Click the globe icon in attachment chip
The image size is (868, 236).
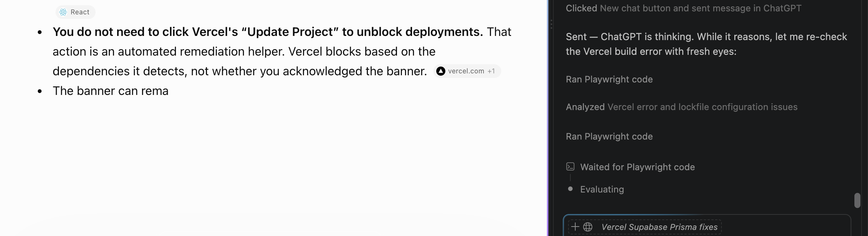(x=588, y=227)
